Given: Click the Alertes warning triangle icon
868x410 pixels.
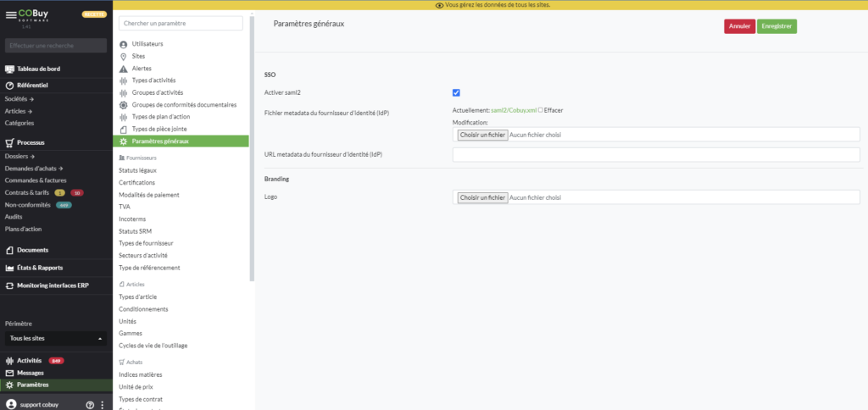Looking at the screenshot, I should tap(124, 69).
